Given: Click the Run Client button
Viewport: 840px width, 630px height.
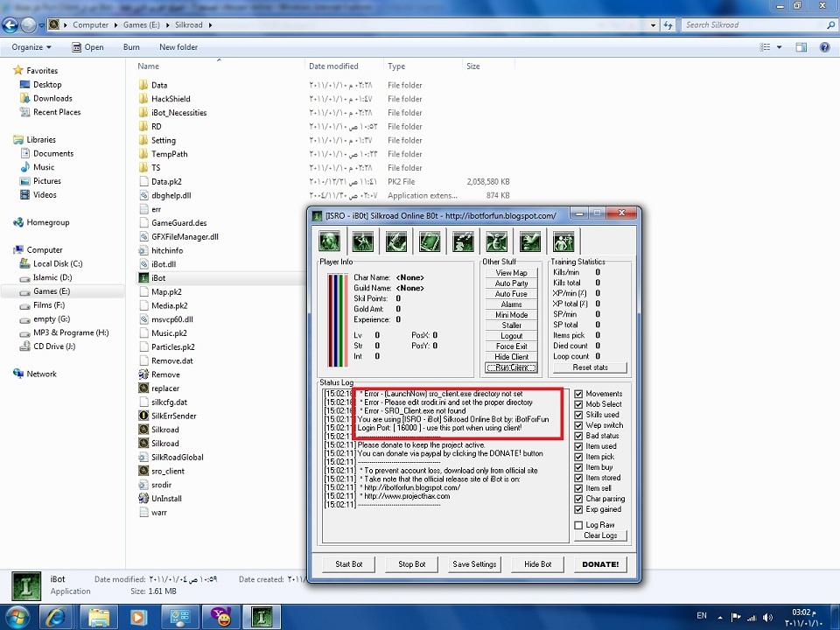Looking at the screenshot, I should pyautogui.click(x=511, y=367).
